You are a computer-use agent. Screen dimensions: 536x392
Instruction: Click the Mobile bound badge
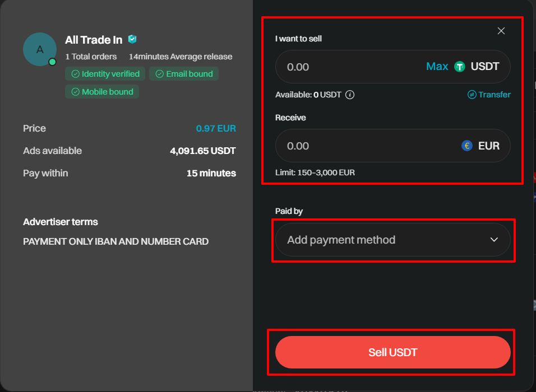coord(102,91)
